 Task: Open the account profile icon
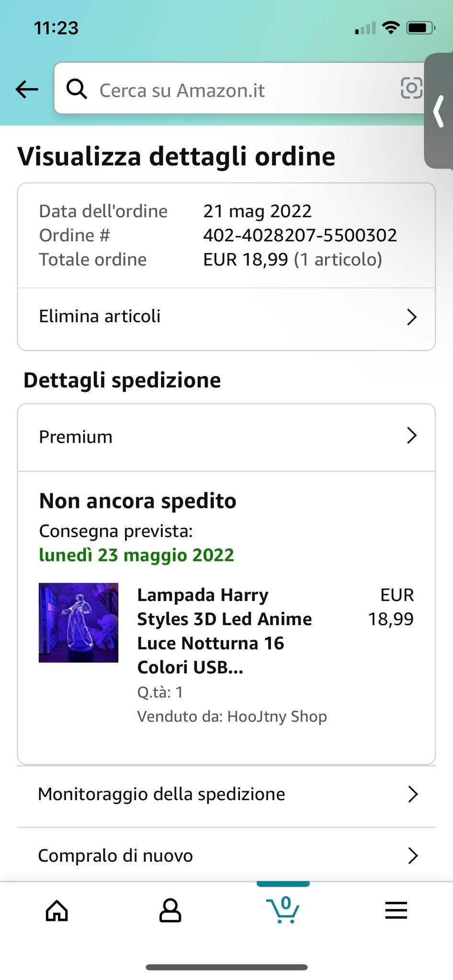[x=170, y=910]
